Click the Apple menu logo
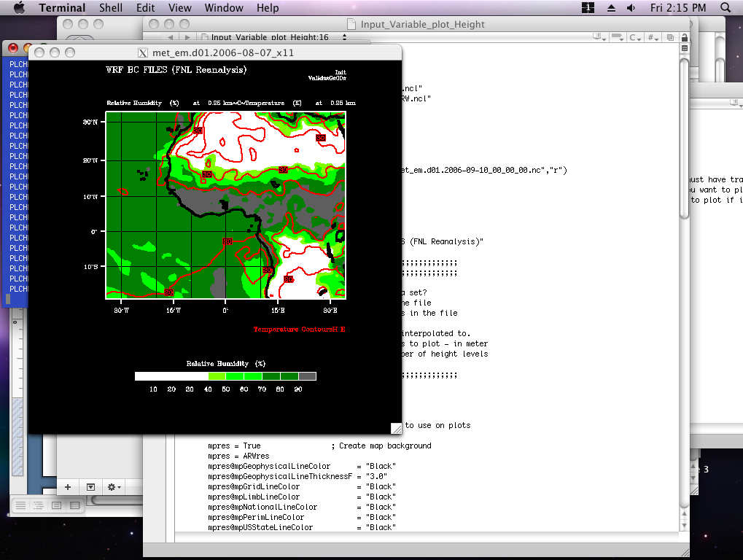Viewport: 743px width, 560px height. (x=20, y=8)
